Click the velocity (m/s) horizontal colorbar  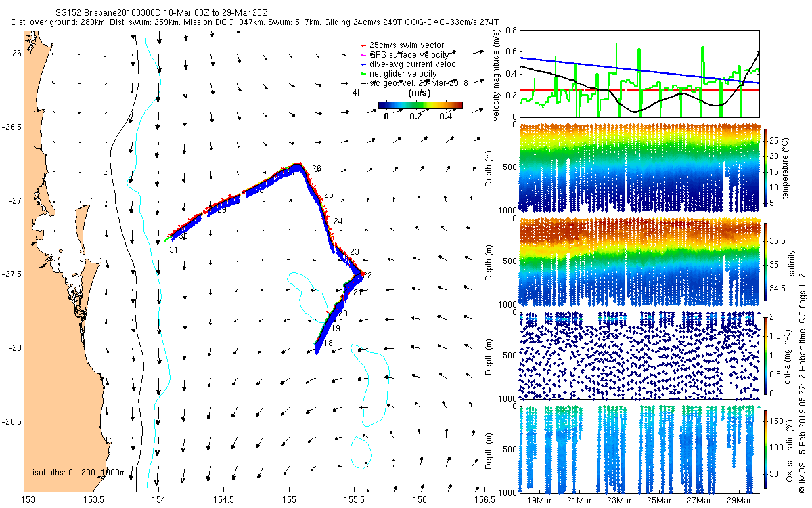coord(420,105)
